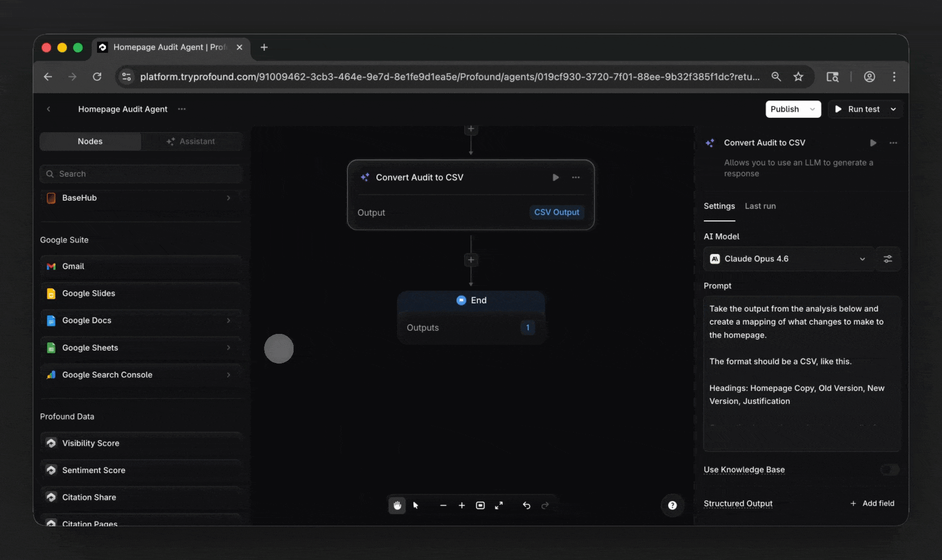Open agent options next to Homepage Audit Agent
The height and width of the screenshot is (560, 942).
pos(182,109)
